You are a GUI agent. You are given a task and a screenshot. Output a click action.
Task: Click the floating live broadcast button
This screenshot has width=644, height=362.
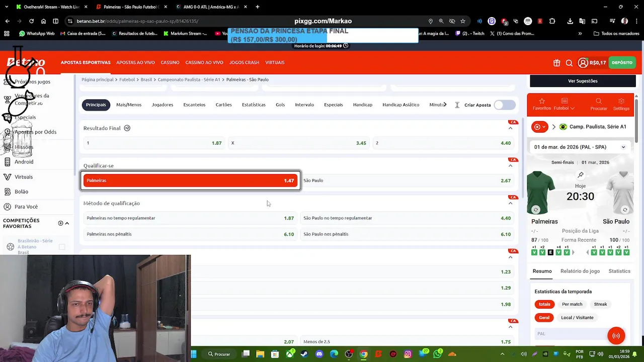click(616, 336)
